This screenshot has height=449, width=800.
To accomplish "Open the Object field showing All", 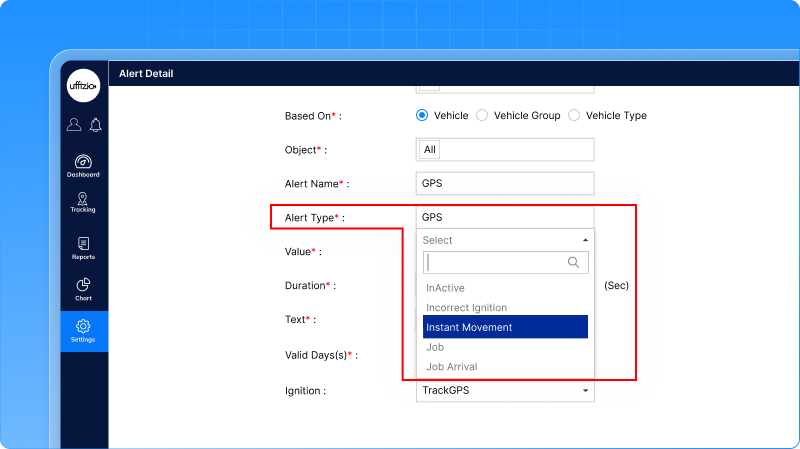I will pos(505,150).
